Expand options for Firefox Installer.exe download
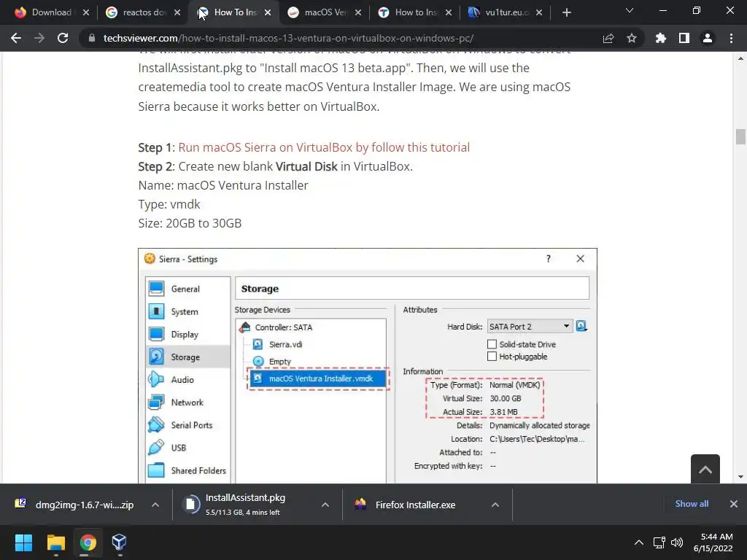This screenshot has width=747, height=560. (495, 505)
